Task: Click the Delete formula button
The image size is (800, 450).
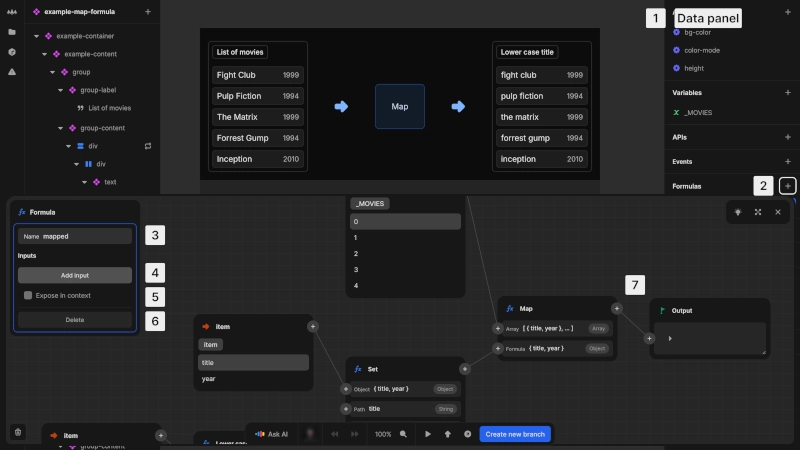Action: coord(75,320)
